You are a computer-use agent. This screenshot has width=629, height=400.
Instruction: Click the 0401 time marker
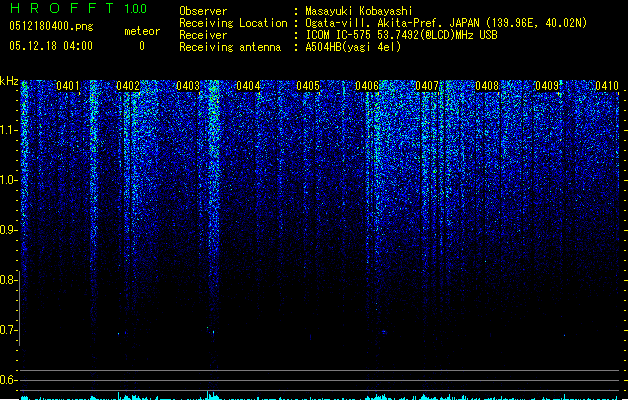click(68, 85)
